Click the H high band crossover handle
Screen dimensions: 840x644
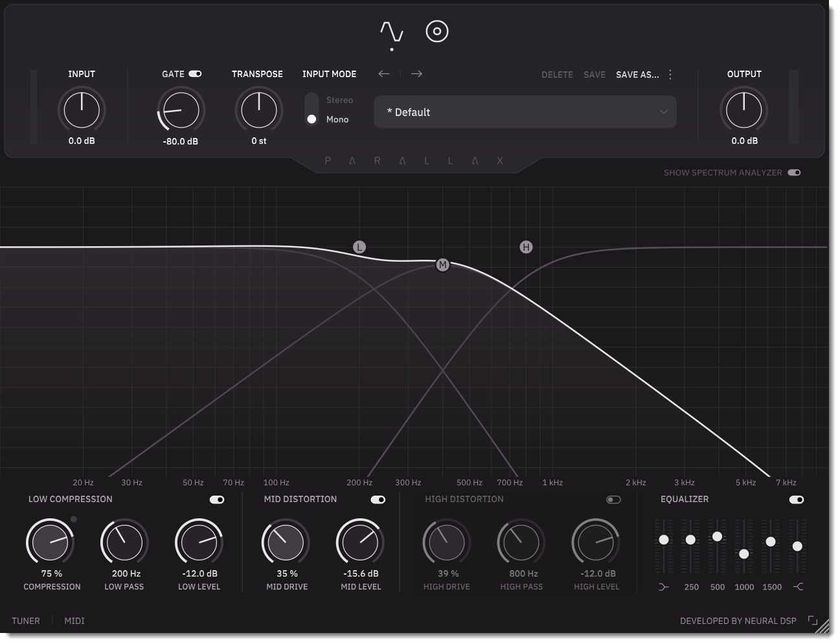click(526, 247)
